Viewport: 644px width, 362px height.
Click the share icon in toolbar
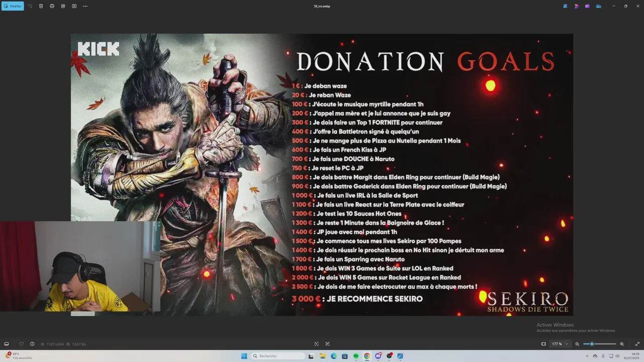pyautogui.click(x=63, y=6)
